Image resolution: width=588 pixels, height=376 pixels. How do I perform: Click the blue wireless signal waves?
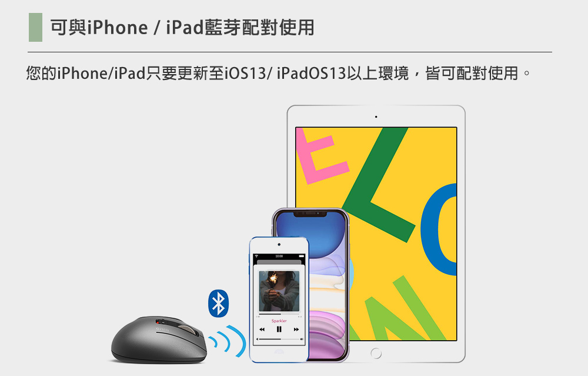coord(228,341)
